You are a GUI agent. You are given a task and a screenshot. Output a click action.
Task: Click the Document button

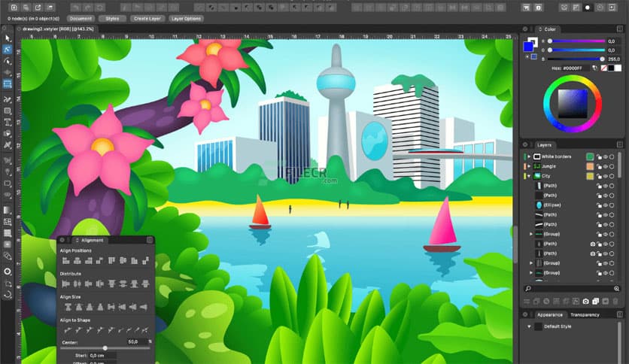click(x=81, y=19)
